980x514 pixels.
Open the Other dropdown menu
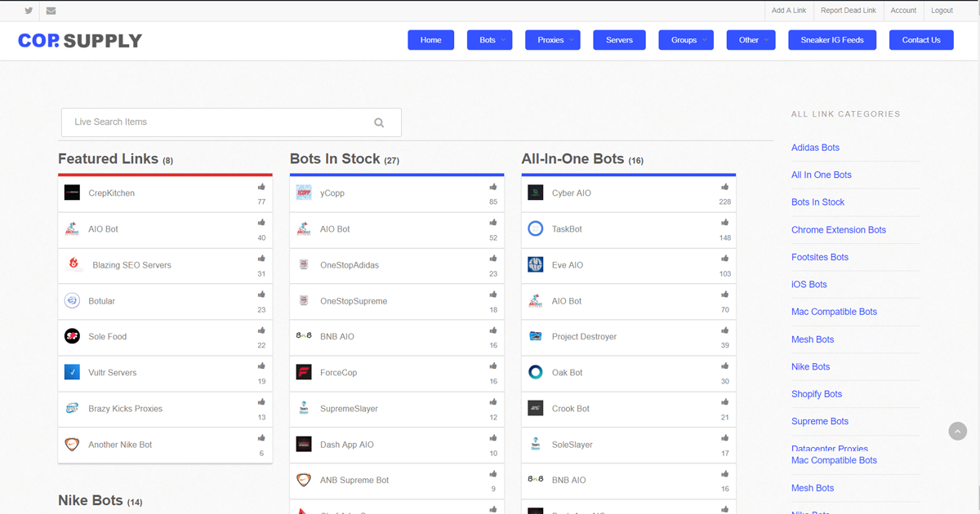click(x=751, y=40)
